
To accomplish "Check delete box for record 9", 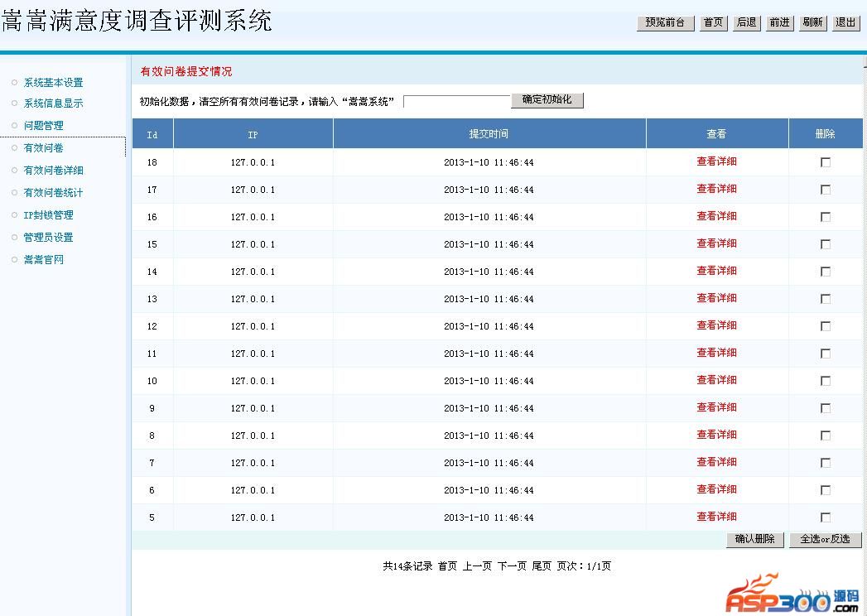I will [826, 408].
